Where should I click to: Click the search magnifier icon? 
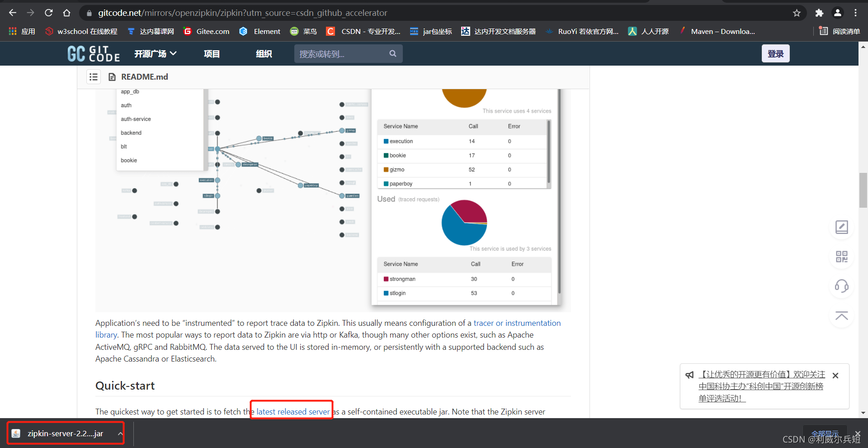393,53
